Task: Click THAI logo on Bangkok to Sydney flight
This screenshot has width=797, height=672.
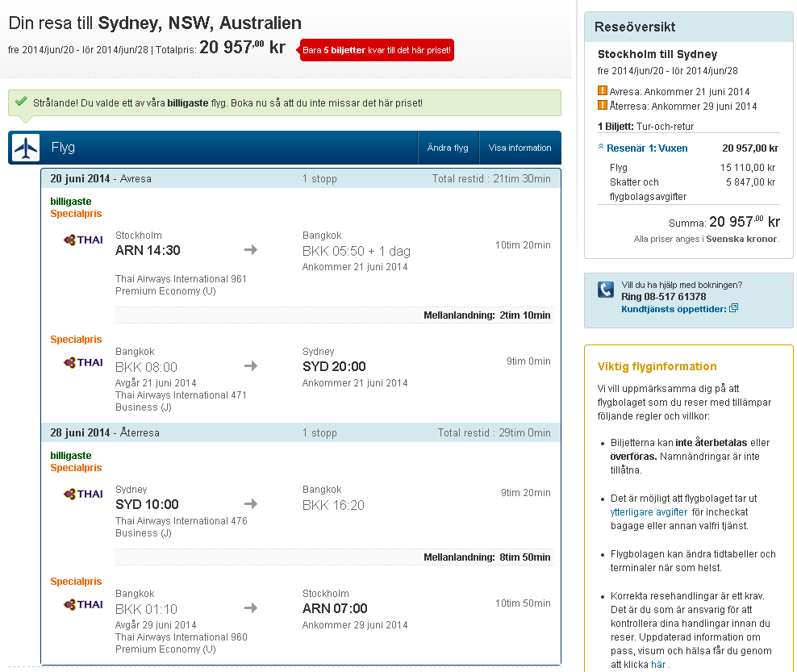Action: click(83, 363)
